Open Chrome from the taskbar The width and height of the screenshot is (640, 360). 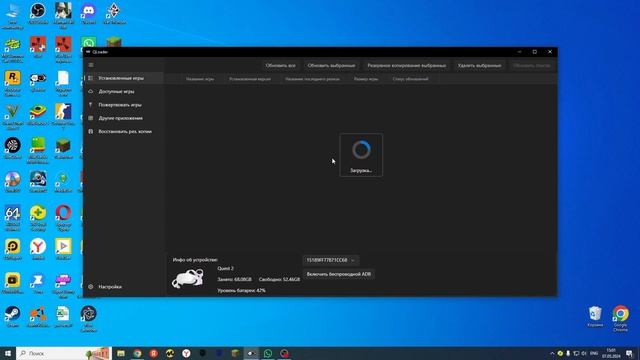coord(137,353)
